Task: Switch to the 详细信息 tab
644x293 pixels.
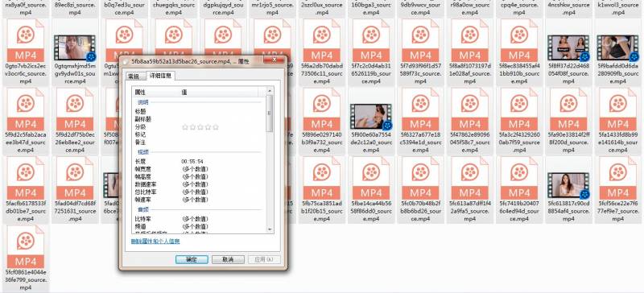Action: coord(161,76)
